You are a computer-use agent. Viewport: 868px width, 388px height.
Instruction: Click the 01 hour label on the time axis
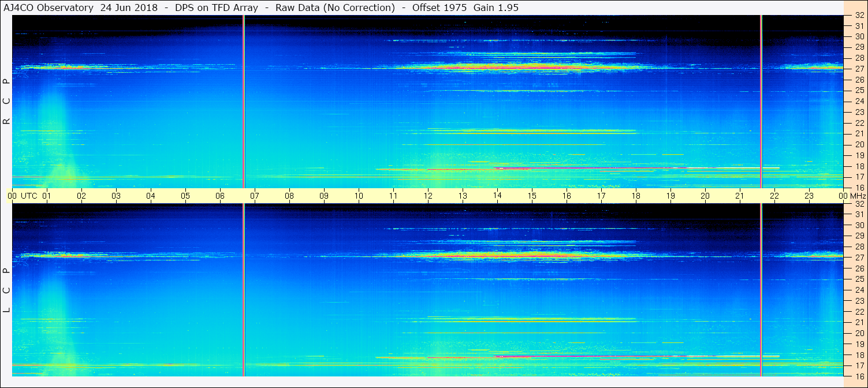[47, 196]
